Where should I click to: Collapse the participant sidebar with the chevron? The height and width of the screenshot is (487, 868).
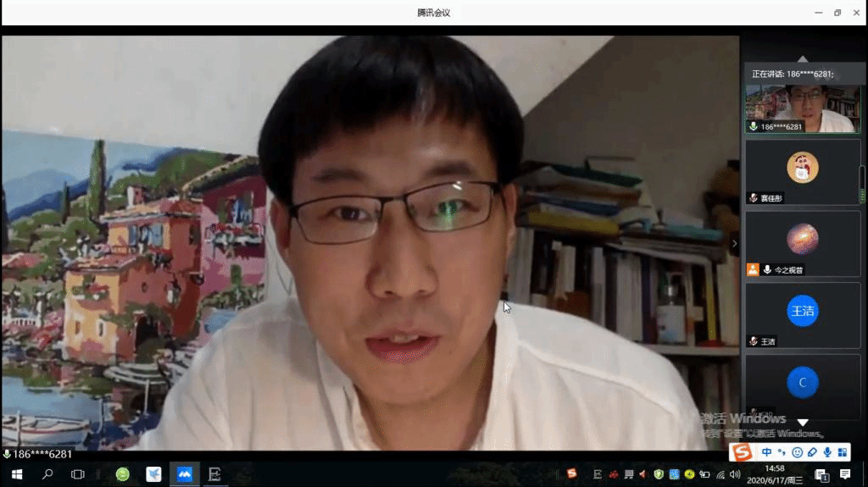coord(734,243)
